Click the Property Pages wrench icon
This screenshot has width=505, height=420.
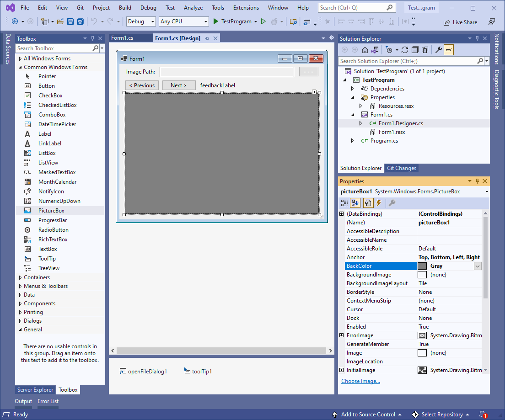pos(392,203)
